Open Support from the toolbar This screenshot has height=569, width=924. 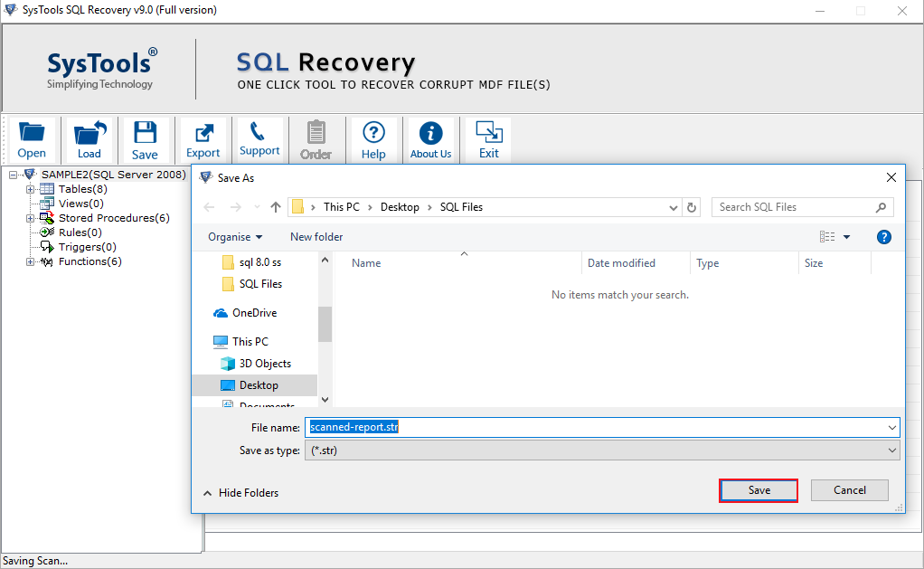point(259,139)
